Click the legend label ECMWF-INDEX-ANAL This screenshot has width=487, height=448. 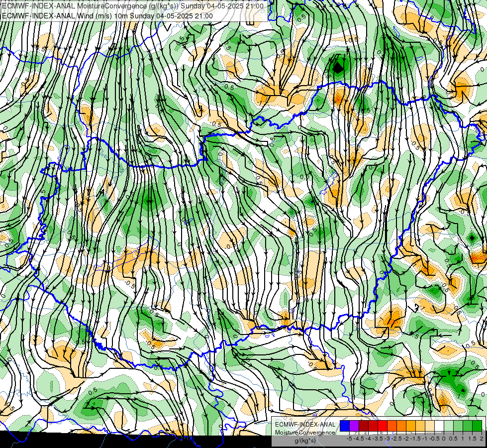[305, 425]
